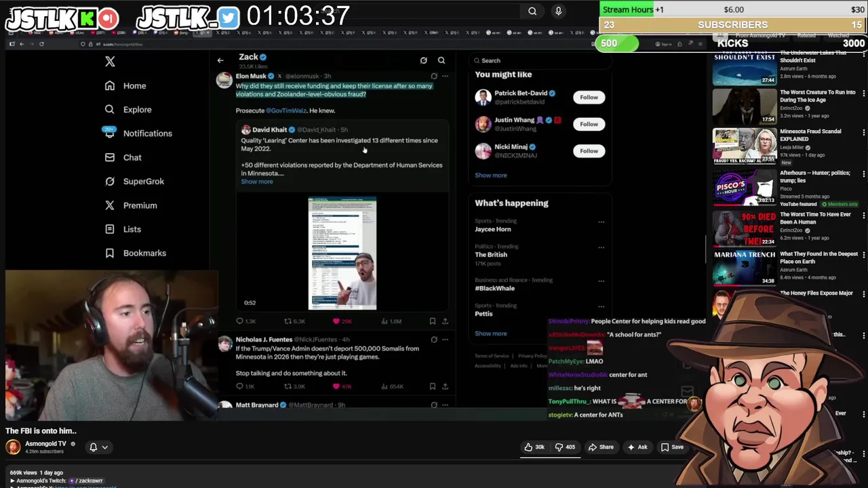The image size is (868, 488).
Task: Follow Patrick Bet-David
Action: [x=589, y=97]
